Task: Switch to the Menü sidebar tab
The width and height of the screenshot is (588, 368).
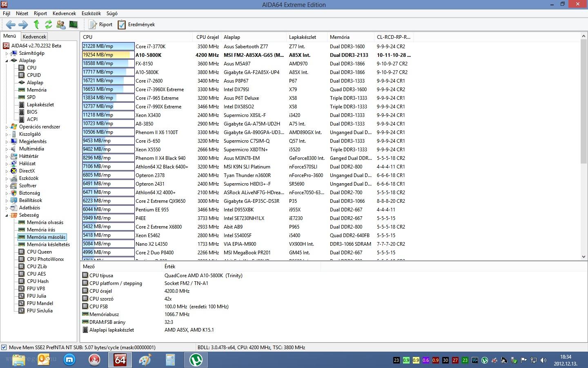Action: [x=10, y=36]
